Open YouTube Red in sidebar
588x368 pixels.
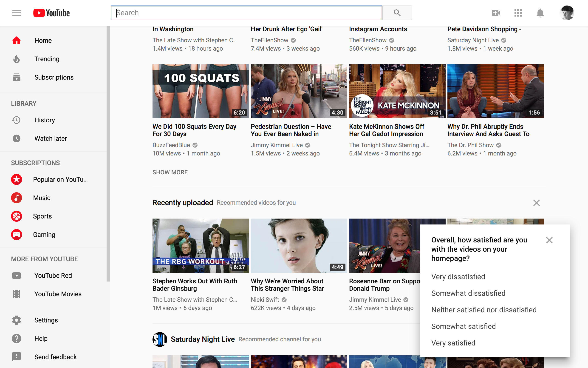53,276
